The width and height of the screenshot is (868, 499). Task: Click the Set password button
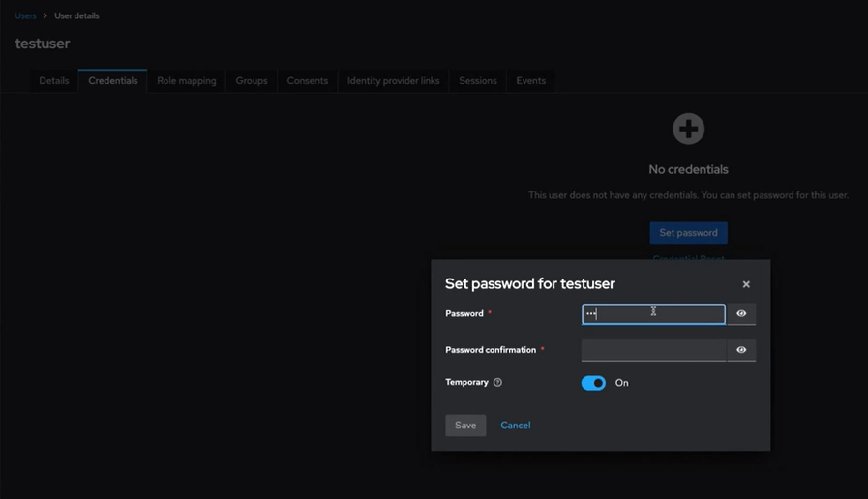[688, 233]
